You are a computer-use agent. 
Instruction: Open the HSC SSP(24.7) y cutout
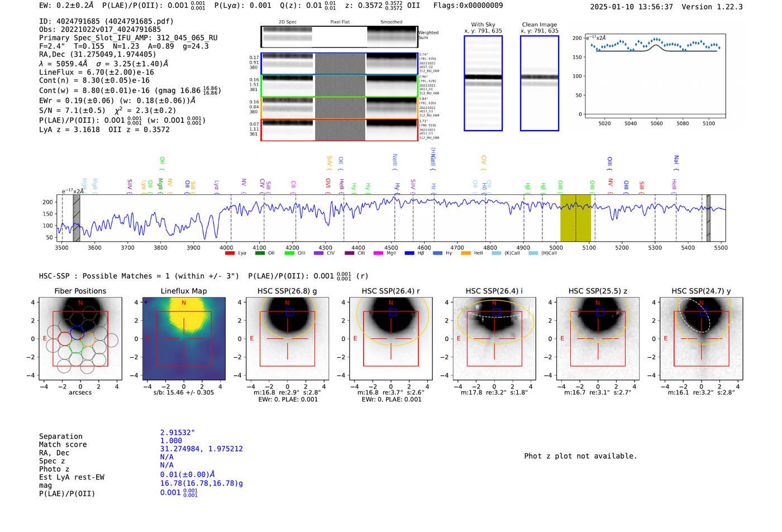[702, 338]
